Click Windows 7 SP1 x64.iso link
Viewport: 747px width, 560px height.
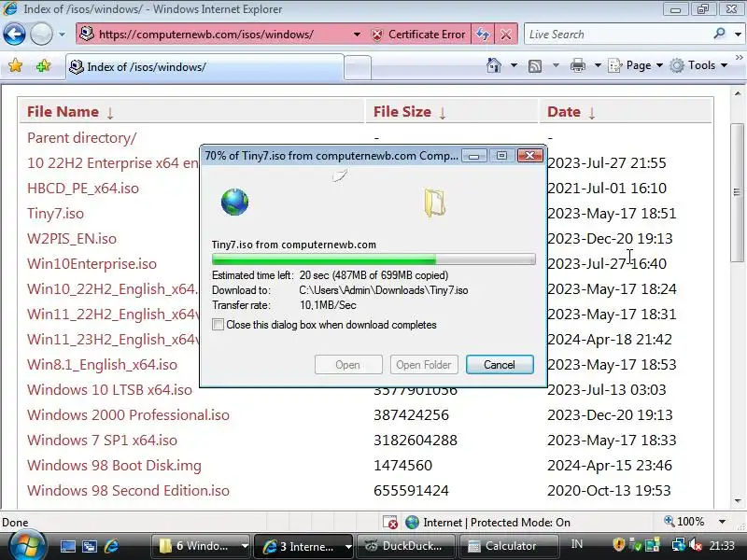[102, 441]
